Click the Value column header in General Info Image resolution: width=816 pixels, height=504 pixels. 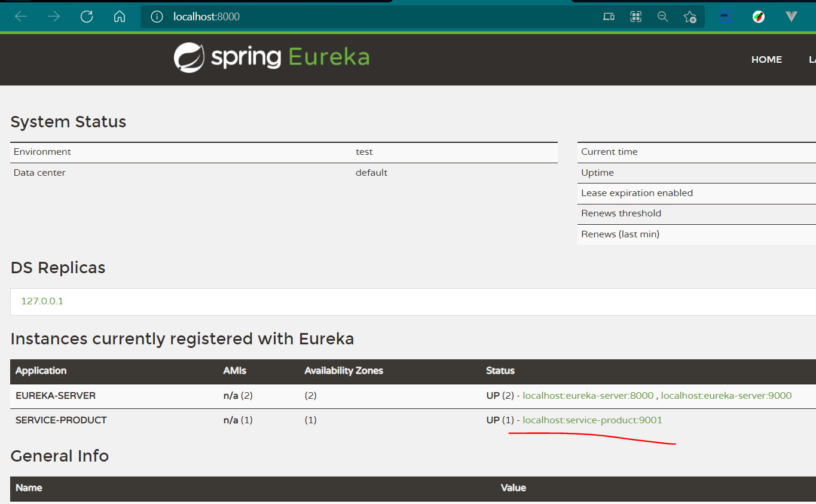tap(514, 488)
